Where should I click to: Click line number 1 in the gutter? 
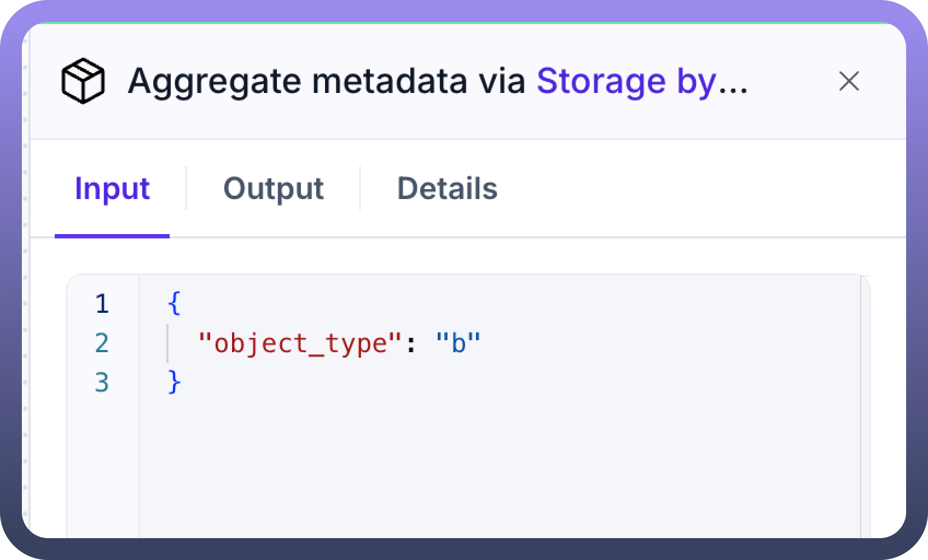click(102, 304)
